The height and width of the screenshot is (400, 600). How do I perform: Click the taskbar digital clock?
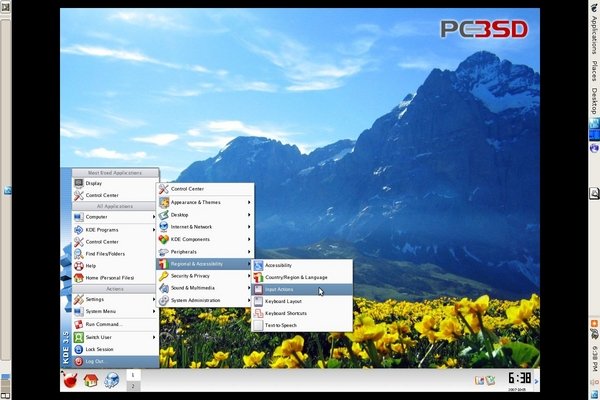(519, 378)
